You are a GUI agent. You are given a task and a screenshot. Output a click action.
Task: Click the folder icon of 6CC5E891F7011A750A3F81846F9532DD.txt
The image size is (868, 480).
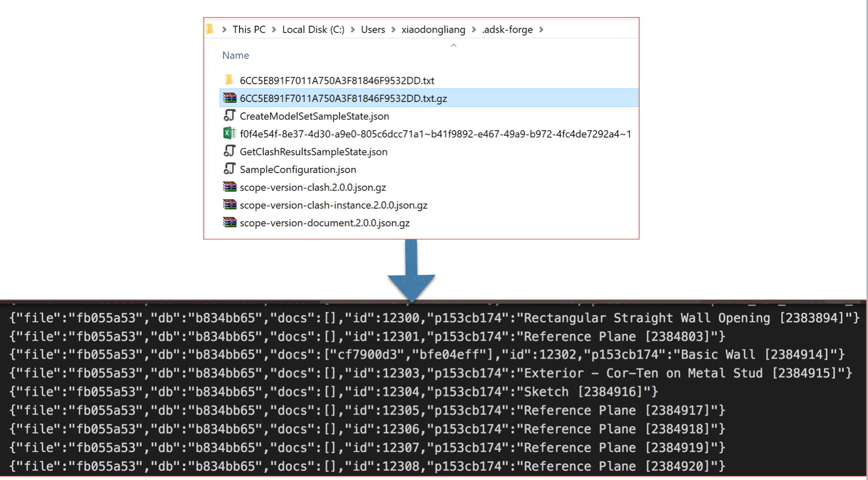(x=229, y=80)
